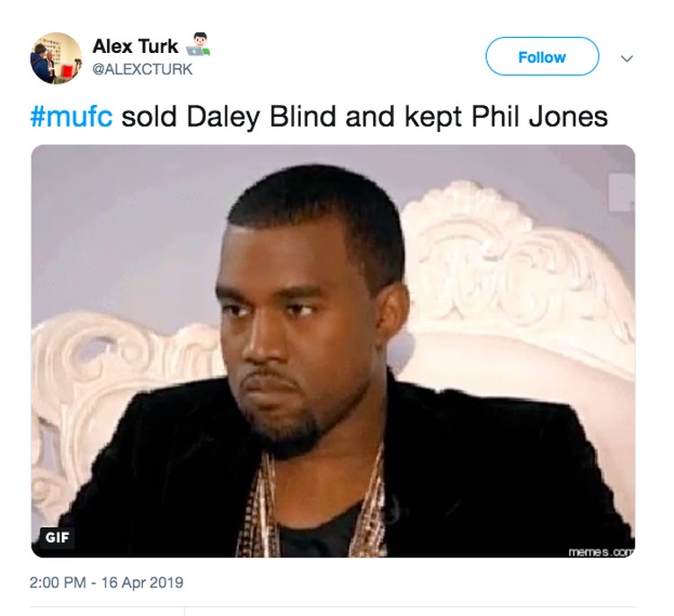Click the technologist emoji beside Alex Turk
Viewport: 674px width, 616px height.
click(198, 45)
